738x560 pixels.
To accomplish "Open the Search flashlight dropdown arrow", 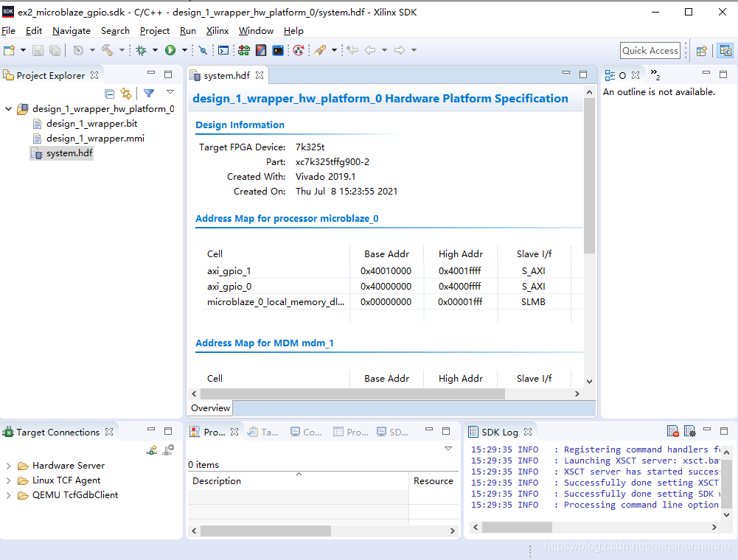I will (334, 50).
